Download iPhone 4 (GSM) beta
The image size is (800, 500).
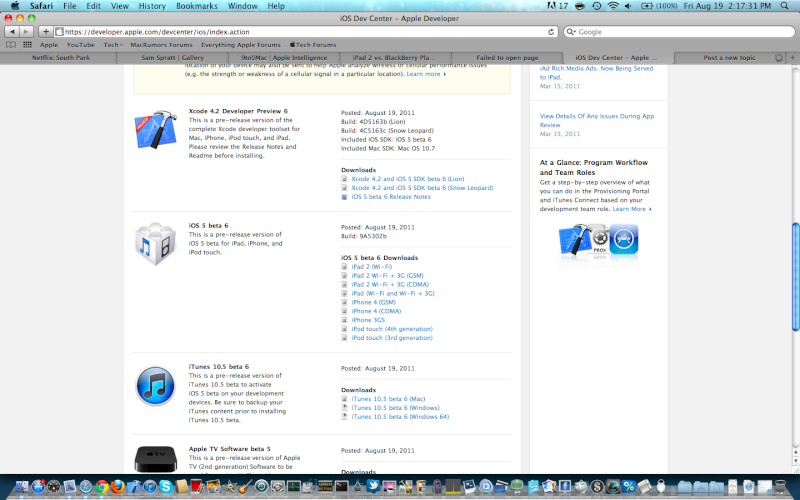[373, 302]
